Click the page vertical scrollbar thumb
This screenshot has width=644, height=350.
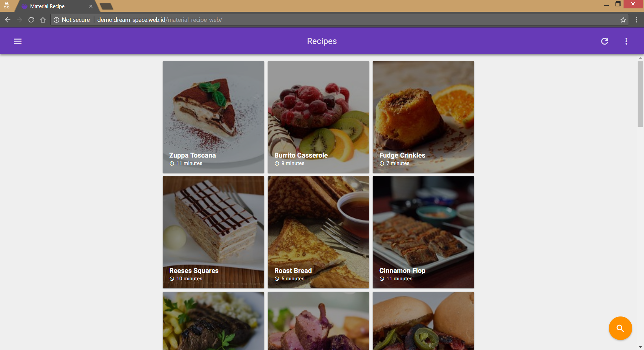(x=640, y=94)
